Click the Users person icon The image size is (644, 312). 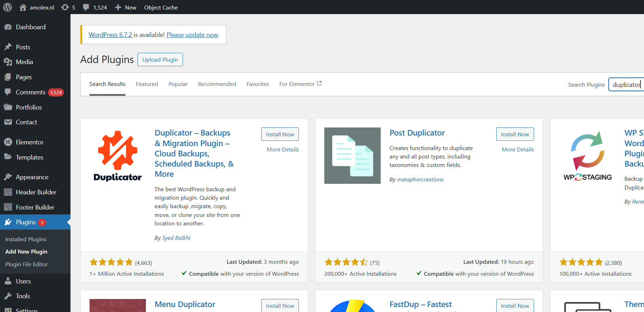click(x=8, y=281)
